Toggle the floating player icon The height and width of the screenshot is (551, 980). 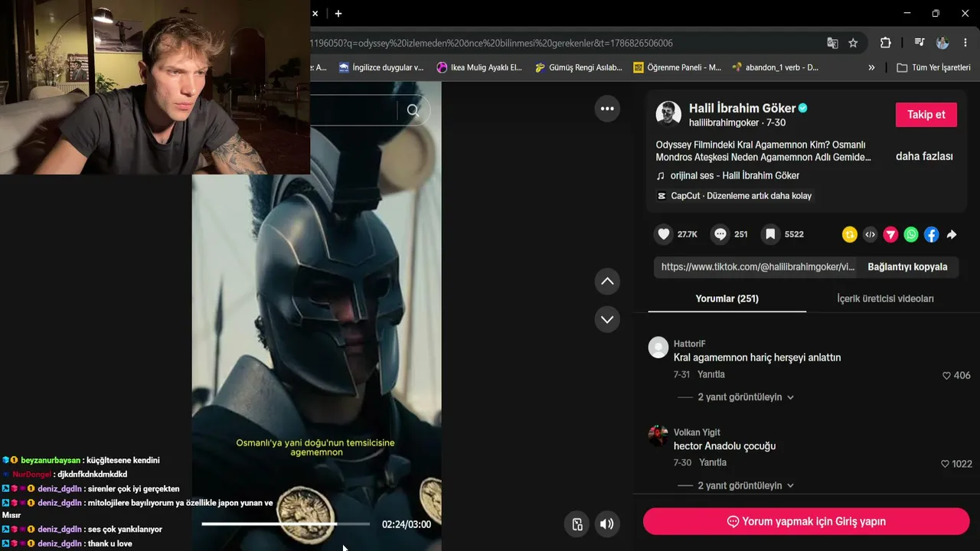coord(577,524)
